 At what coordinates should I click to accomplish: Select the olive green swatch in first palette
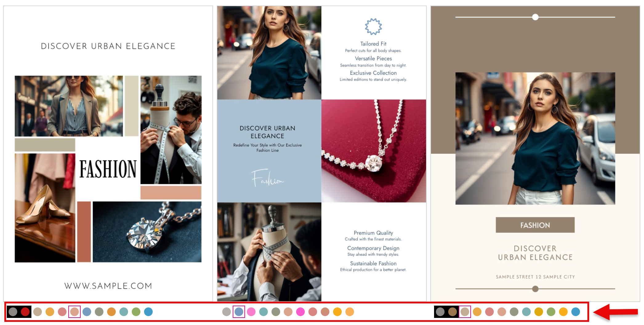(99, 312)
